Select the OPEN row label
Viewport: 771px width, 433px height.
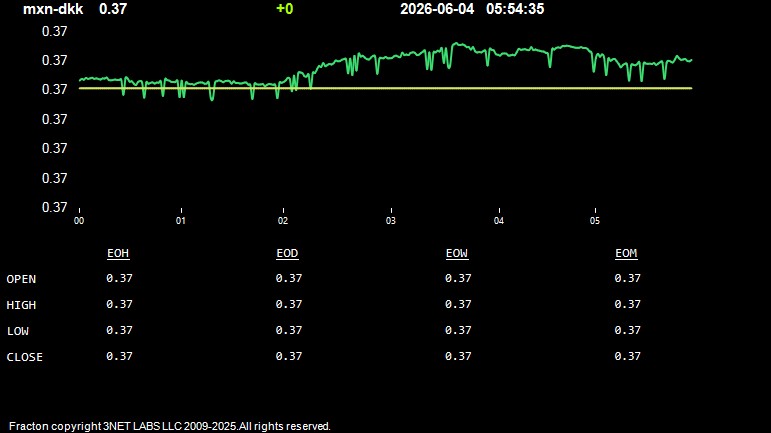tap(21, 279)
